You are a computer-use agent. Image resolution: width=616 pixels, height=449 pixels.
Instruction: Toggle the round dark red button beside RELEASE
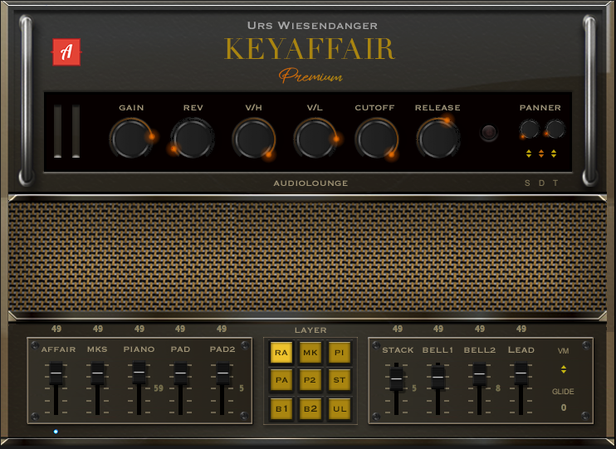tap(489, 132)
